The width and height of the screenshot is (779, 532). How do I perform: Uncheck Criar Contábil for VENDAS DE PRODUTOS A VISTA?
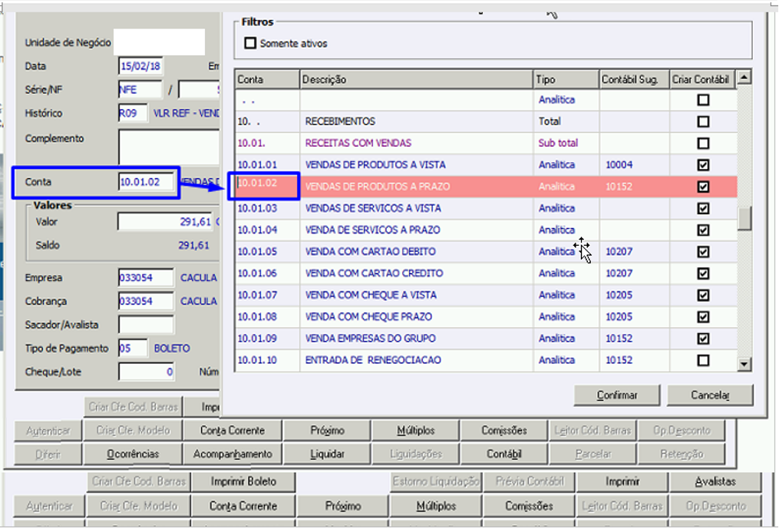pos(703,165)
